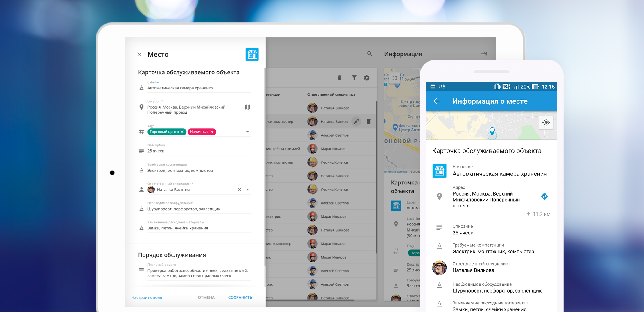
Task: Edit Необходимое оборудование field in dialog
Action: (199, 209)
